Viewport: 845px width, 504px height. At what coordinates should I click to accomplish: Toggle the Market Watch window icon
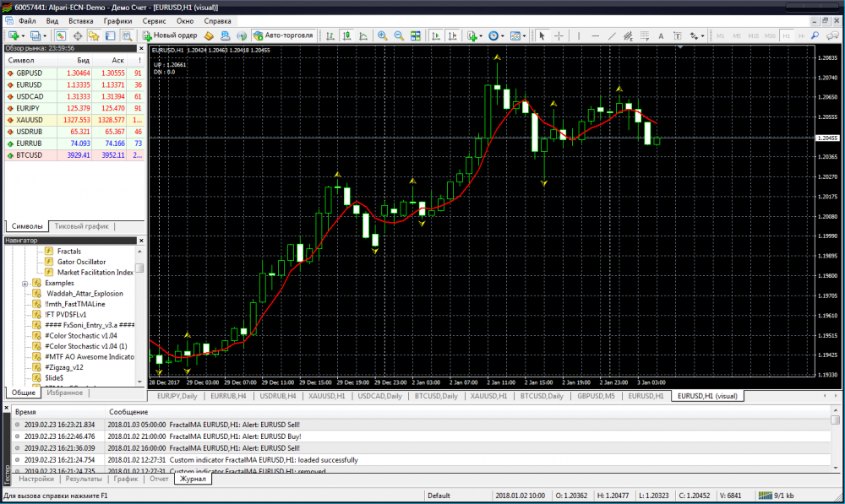pyautogui.click(x=61, y=35)
